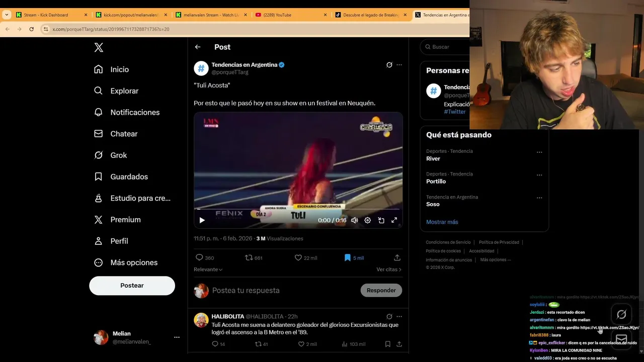The image size is (644, 362).
Task: Click the X logo in the sidebar
Action: [99, 47]
